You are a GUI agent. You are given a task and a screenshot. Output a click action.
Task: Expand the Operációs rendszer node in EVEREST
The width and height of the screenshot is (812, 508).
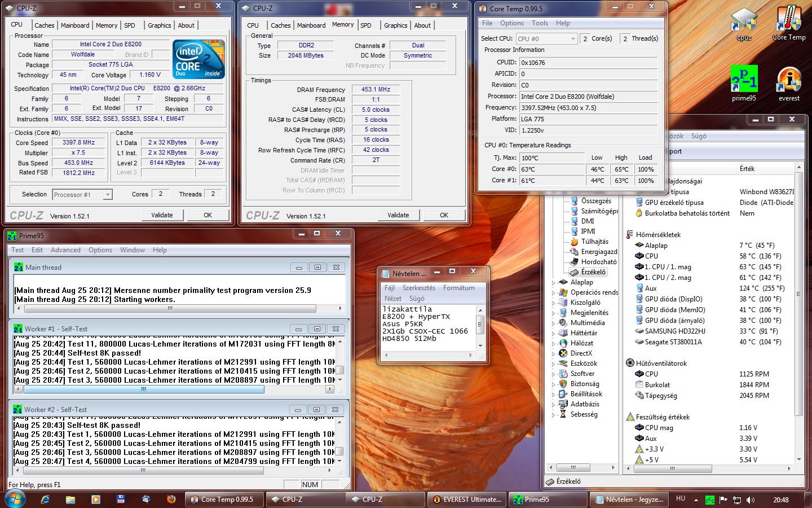(553, 292)
